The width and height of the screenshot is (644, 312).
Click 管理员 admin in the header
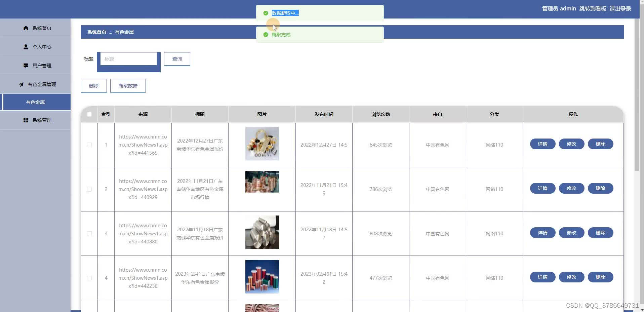point(559,9)
